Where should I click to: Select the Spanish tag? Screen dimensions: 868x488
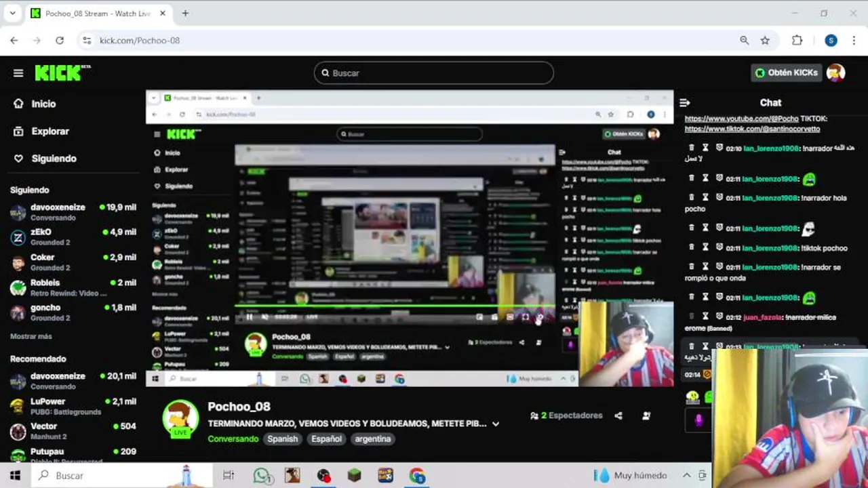click(283, 439)
